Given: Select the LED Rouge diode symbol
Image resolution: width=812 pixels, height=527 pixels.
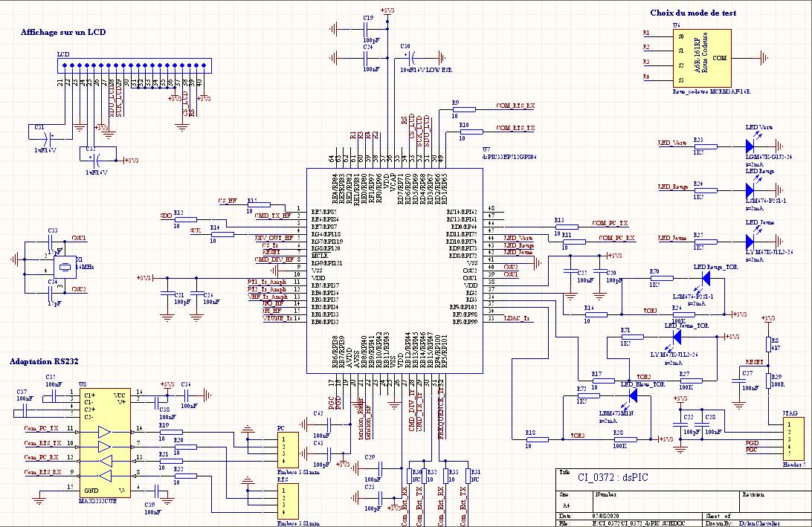Looking at the screenshot, I should click(750, 190).
